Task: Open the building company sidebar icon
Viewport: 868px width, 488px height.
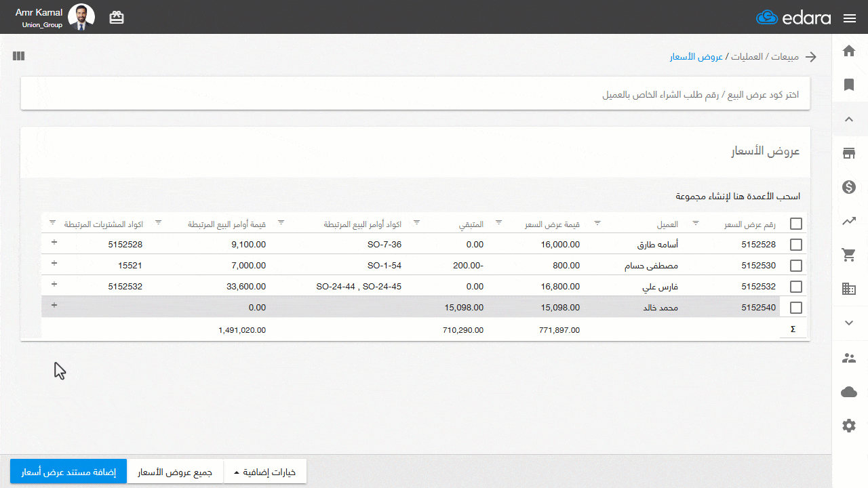Action: coord(849,289)
